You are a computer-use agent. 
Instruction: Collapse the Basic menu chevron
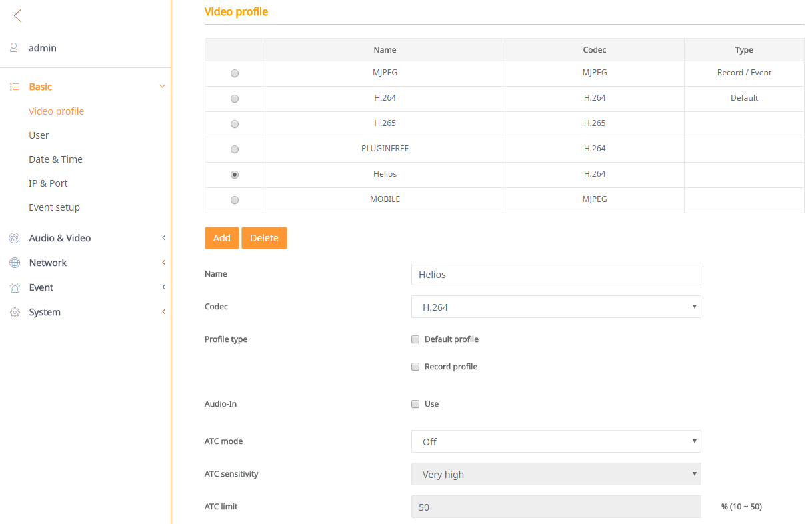(162, 87)
